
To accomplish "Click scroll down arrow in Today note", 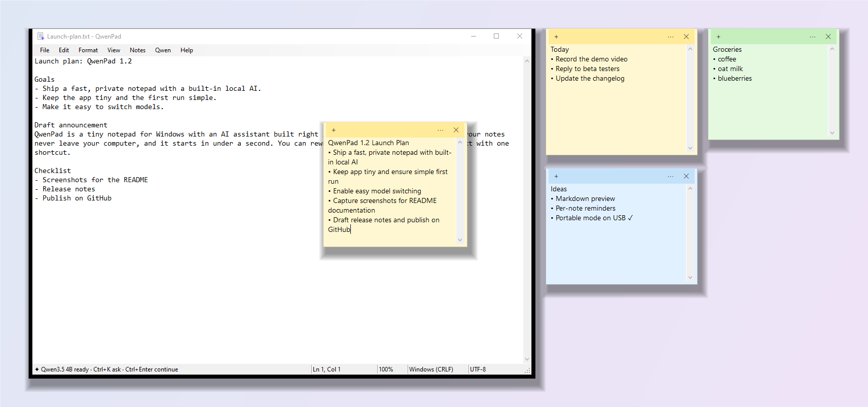I will point(690,148).
